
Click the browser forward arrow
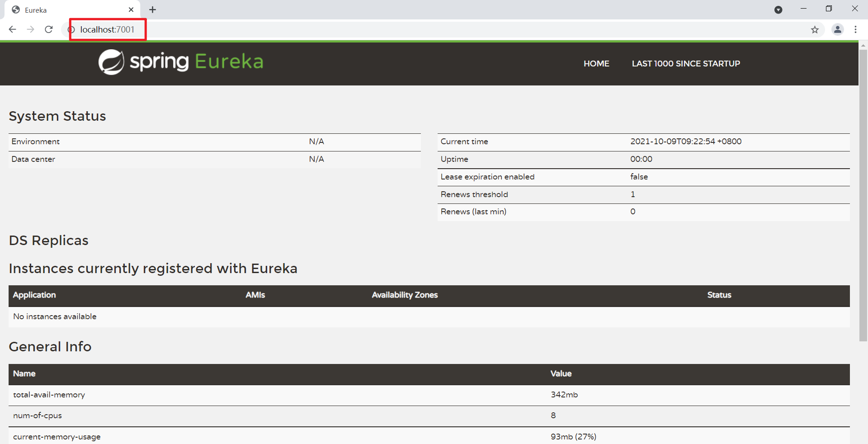pos(30,29)
